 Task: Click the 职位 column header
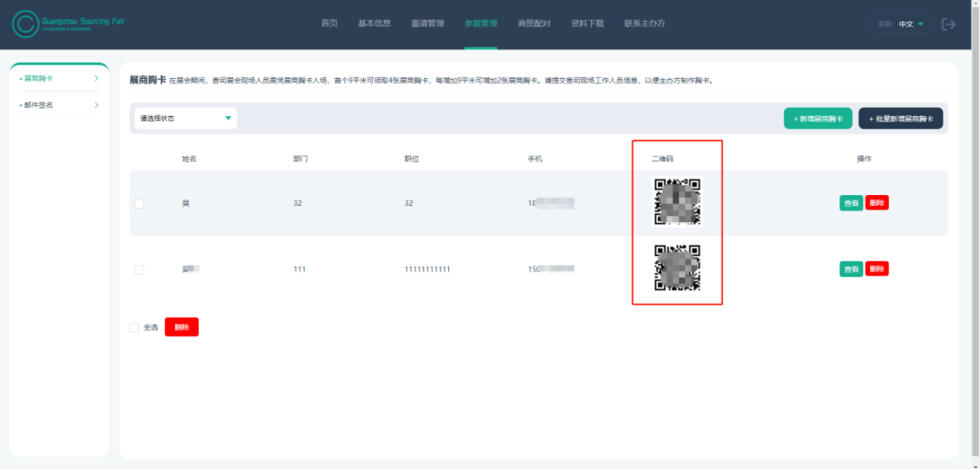tap(412, 160)
